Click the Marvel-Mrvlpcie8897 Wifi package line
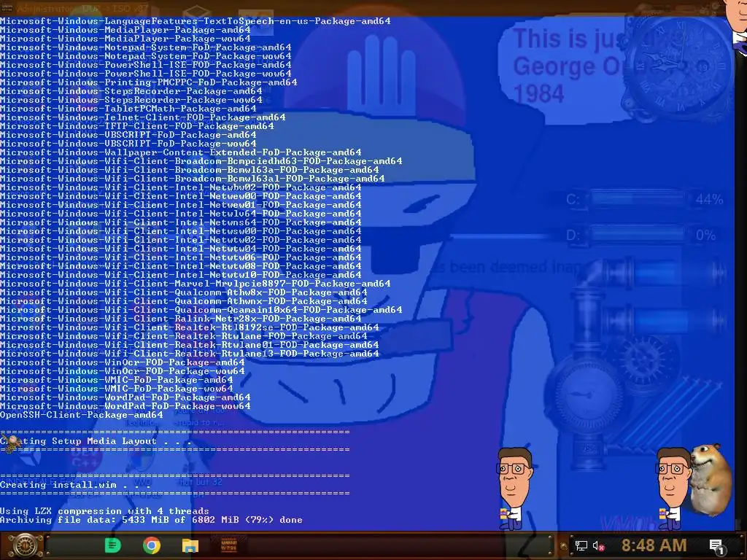 tap(196, 284)
